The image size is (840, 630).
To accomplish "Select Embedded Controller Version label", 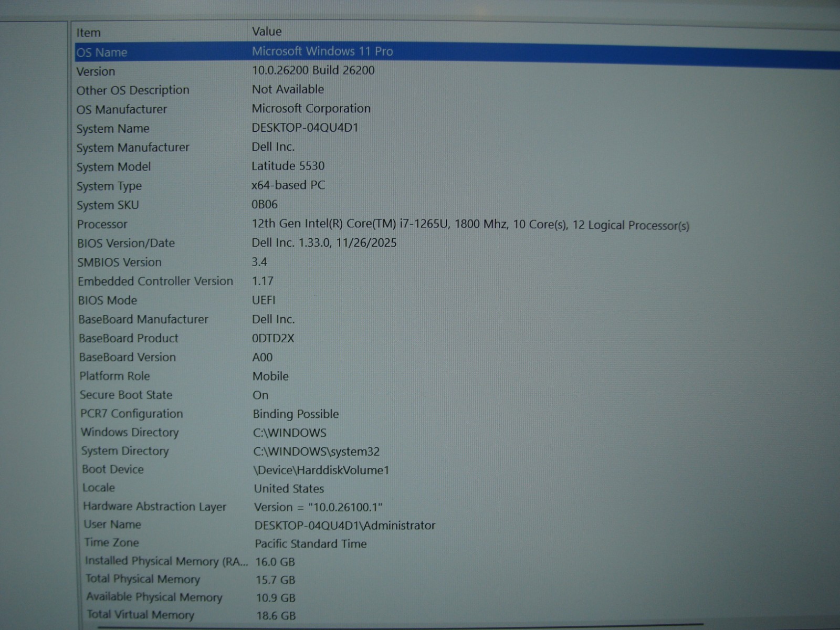I will [x=155, y=281].
